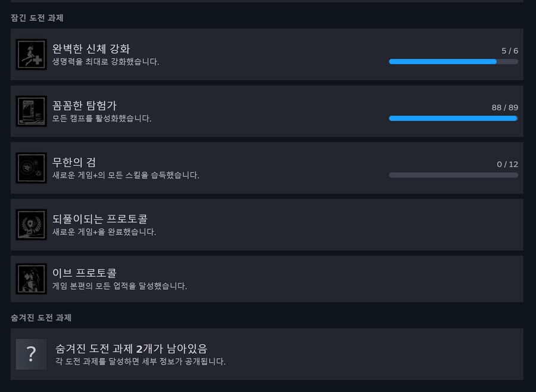Click the empty 0/12 progress bar
The height and width of the screenshot is (392, 536).
coord(453,175)
